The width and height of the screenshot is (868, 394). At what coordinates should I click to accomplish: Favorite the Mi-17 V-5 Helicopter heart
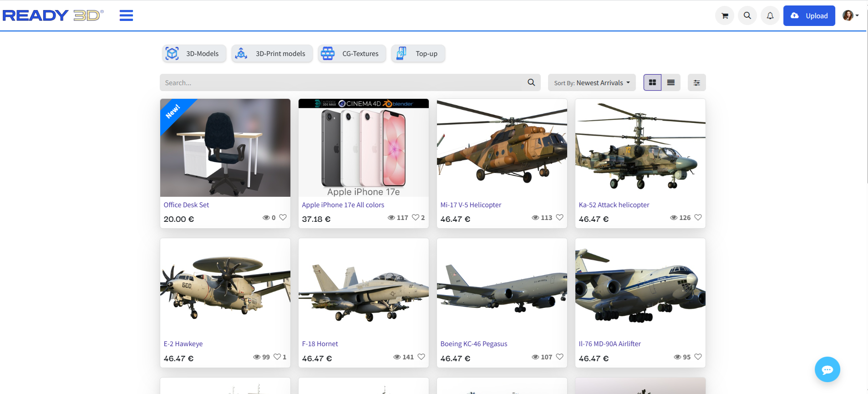559,217
